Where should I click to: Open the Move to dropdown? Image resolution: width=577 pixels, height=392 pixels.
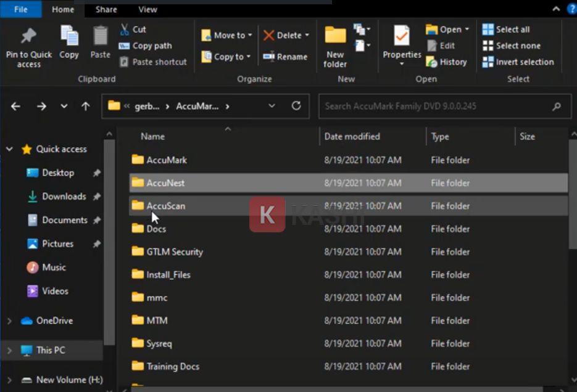(x=249, y=36)
